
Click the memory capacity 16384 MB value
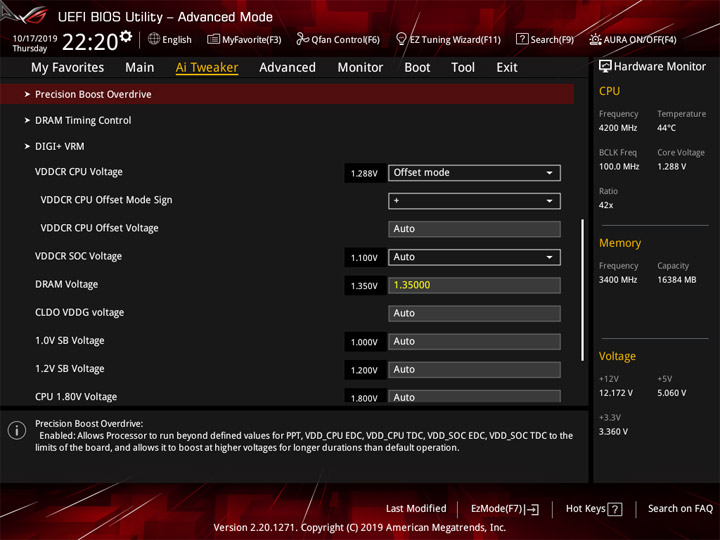677,280
